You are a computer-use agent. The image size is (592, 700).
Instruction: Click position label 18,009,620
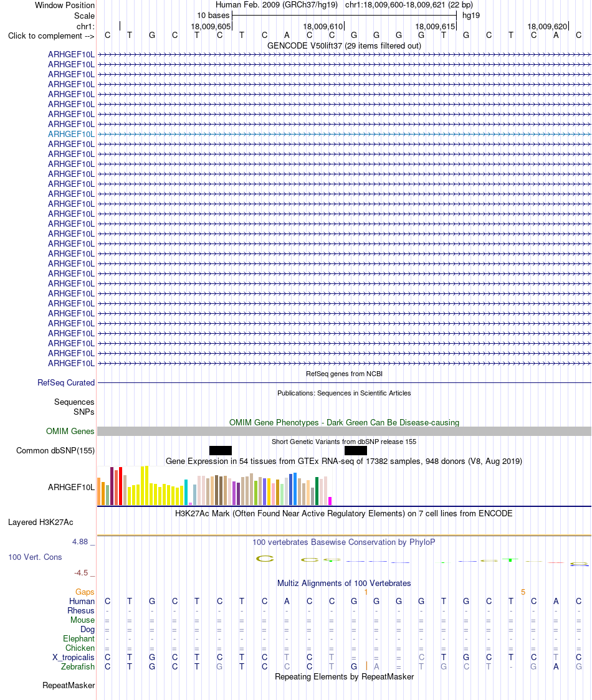tap(547, 26)
